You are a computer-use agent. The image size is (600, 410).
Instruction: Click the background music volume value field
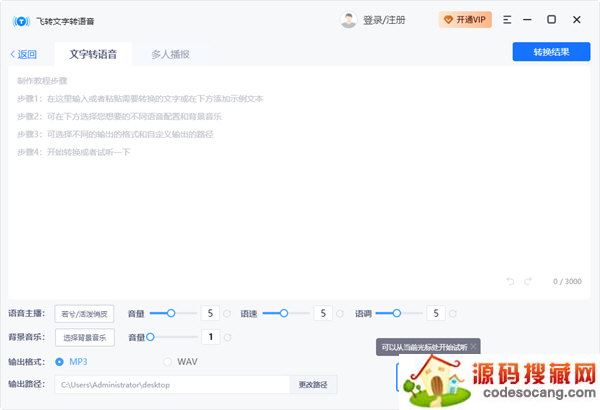click(x=210, y=337)
